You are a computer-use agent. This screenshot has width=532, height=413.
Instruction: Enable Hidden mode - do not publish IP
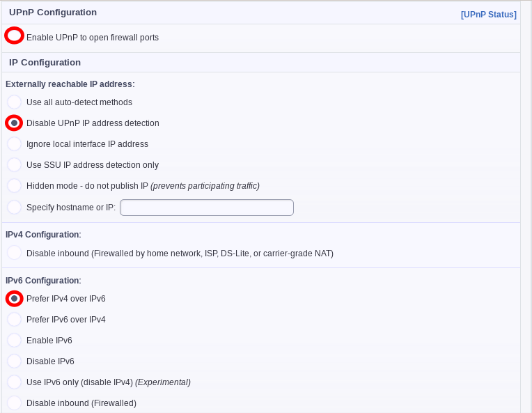click(14, 186)
